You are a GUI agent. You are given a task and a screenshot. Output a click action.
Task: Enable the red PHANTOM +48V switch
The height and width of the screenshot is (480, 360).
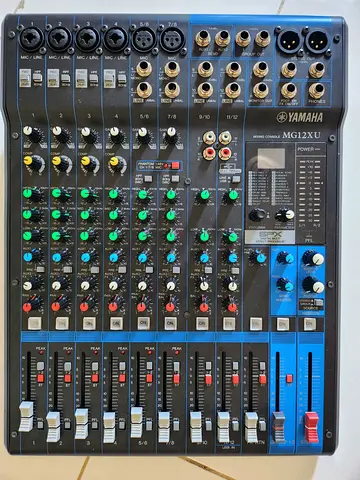click(176, 165)
